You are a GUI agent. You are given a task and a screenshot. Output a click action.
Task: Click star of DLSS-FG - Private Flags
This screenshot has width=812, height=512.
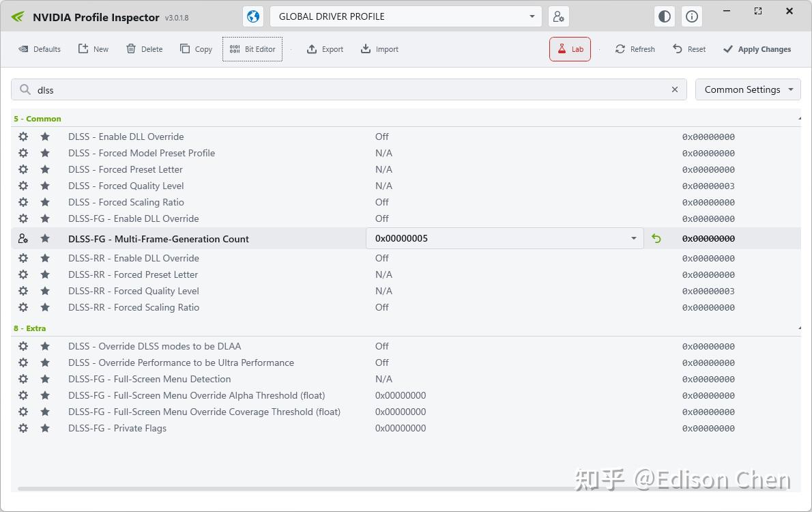(45, 428)
